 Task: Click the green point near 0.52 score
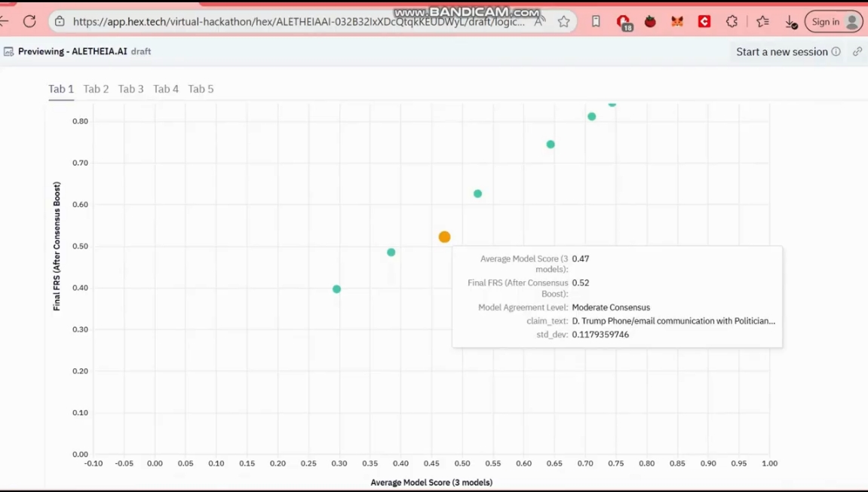click(477, 194)
